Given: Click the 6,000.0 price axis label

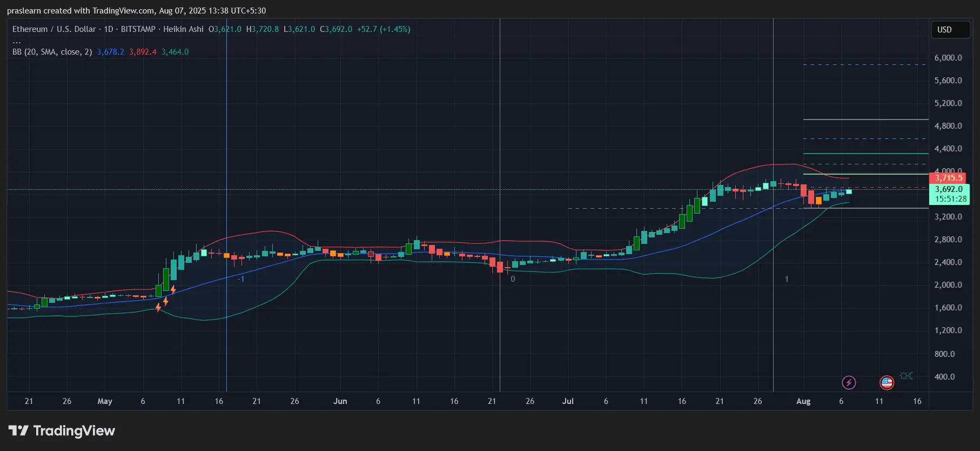Looking at the screenshot, I should 948,58.
